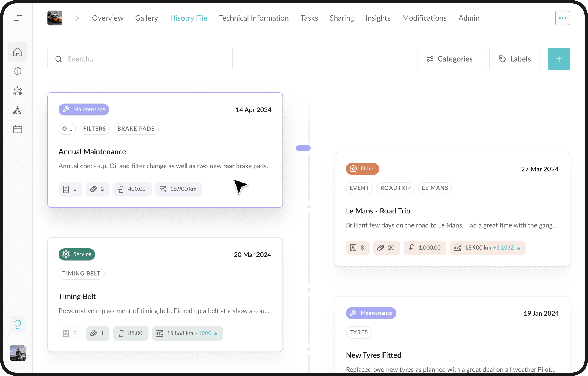Viewport: 588px width, 376px height.
Task: Open the road icon in sidebar
Action: click(18, 110)
